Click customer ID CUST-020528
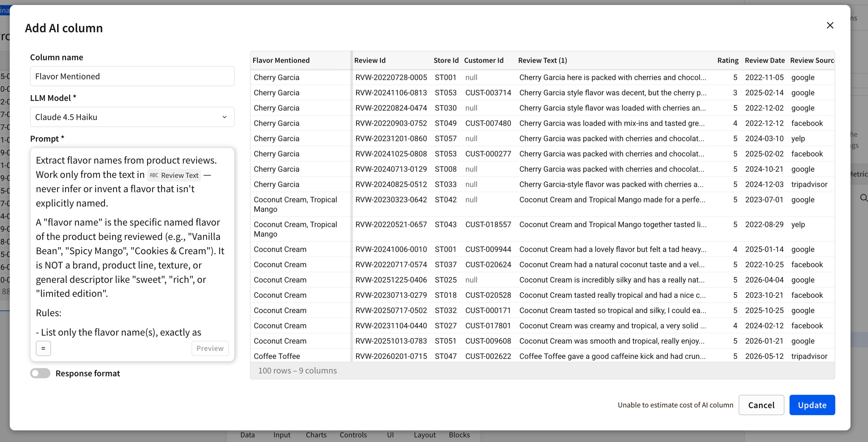Screen dimensions: 868x442 tap(488, 295)
